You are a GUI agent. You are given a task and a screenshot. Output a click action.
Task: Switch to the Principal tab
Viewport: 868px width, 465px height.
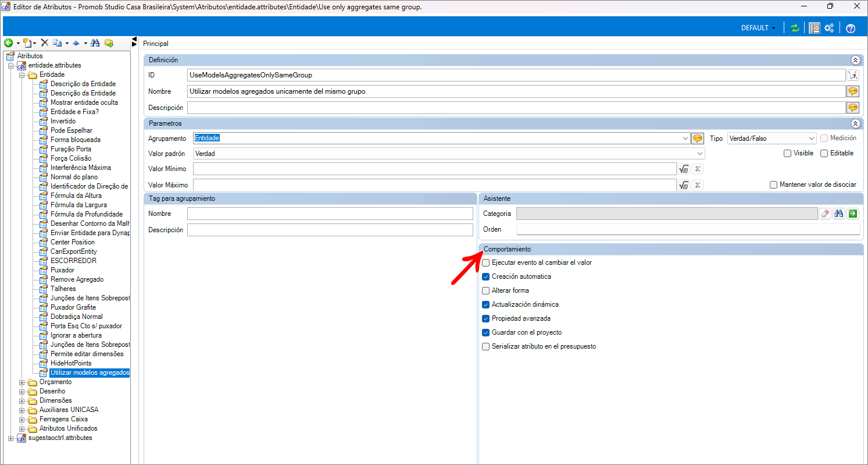pyautogui.click(x=156, y=44)
